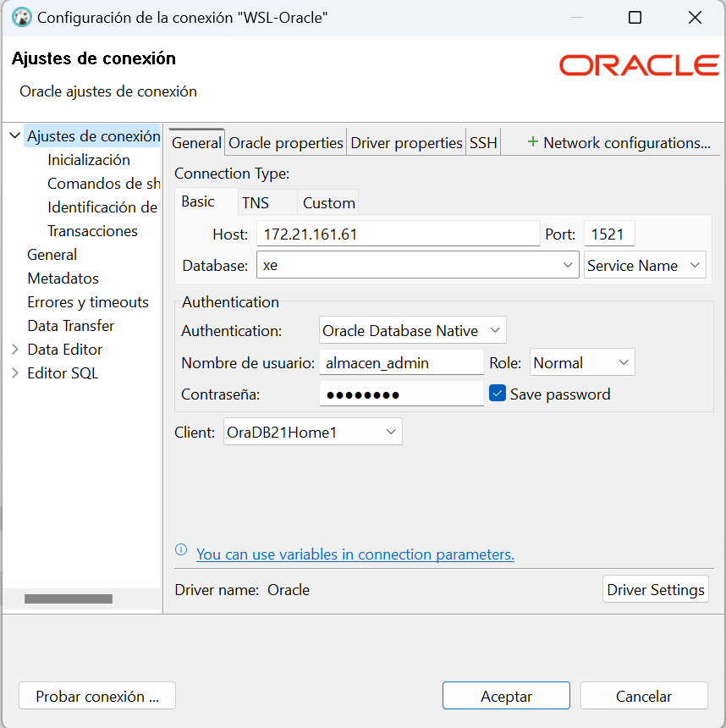This screenshot has width=726, height=728.
Task: Select Errores y timeouts tree item
Action: click(x=88, y=302)
